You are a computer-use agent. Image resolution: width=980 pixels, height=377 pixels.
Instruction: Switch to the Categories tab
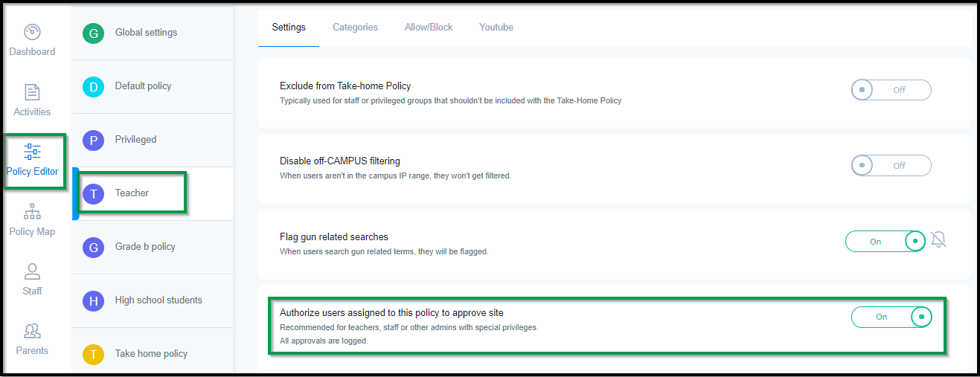(355, 28)
